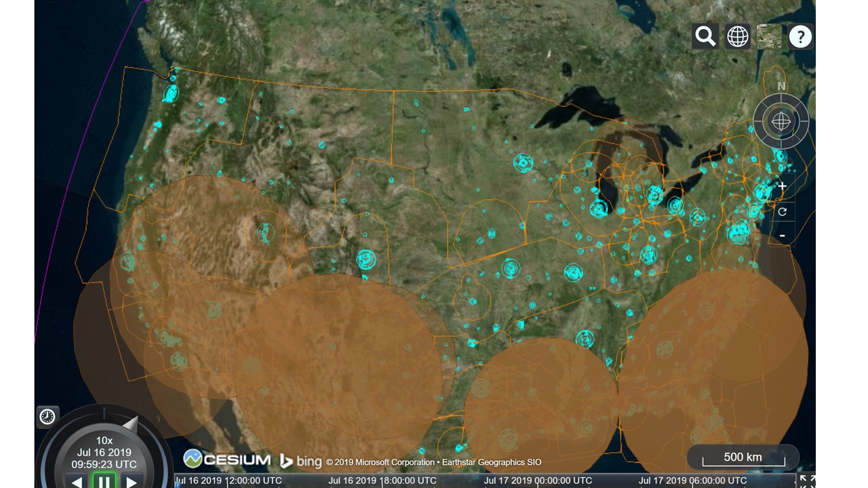Open navigation help question mark button
868x488 pixels.
800,37
